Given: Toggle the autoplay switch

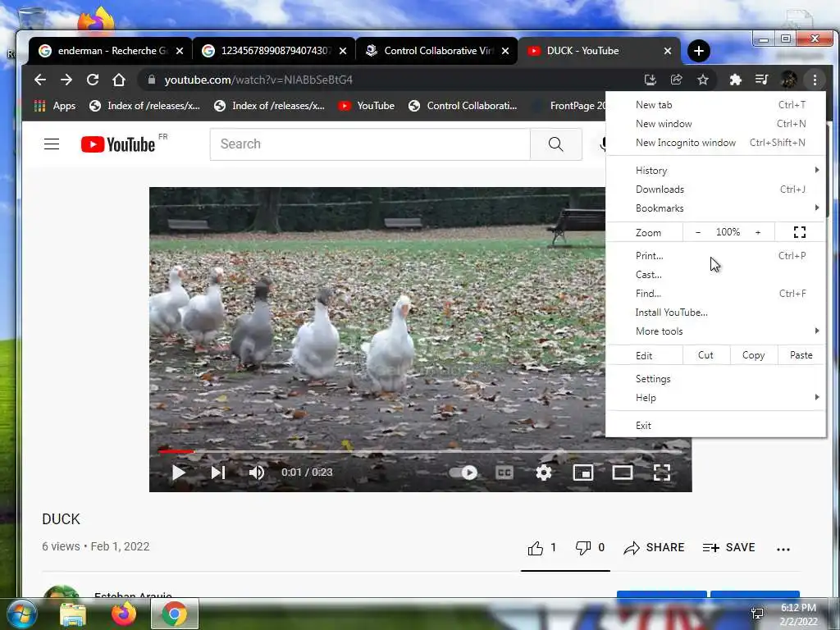Looking at the screenshot, I should pyautogui.click(x=463, y=472).
